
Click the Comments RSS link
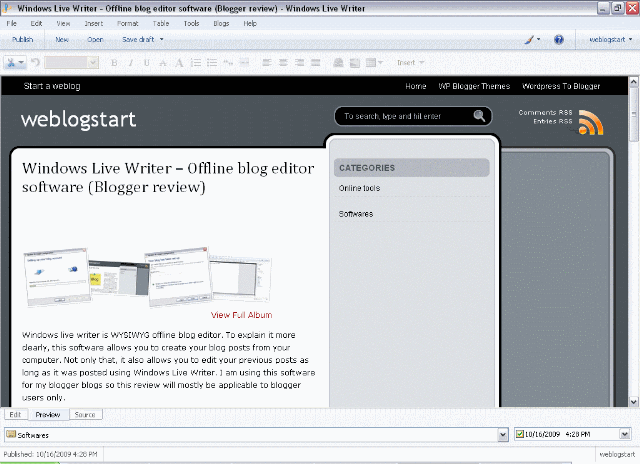(x=545, y=112)
